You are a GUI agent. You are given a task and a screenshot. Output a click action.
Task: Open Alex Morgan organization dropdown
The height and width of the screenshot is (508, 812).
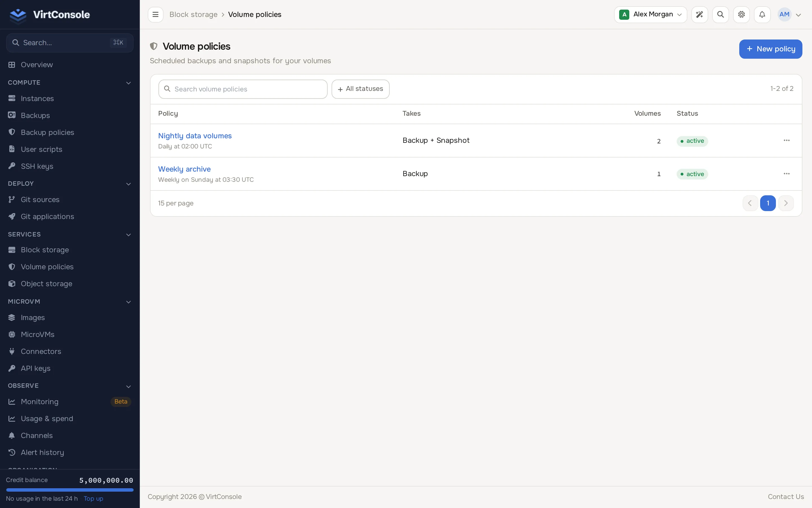[650, 14]
